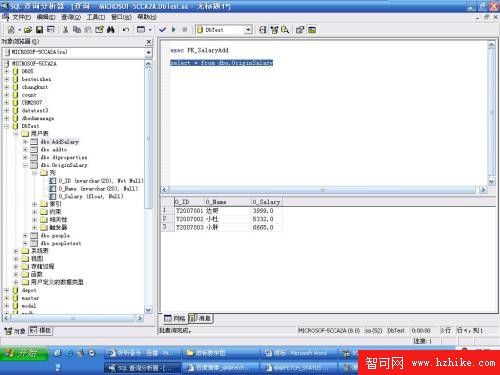Click the highlighted select from dbo.OriginSalary line
500x375 pixels.
click(x=221, y=63)
